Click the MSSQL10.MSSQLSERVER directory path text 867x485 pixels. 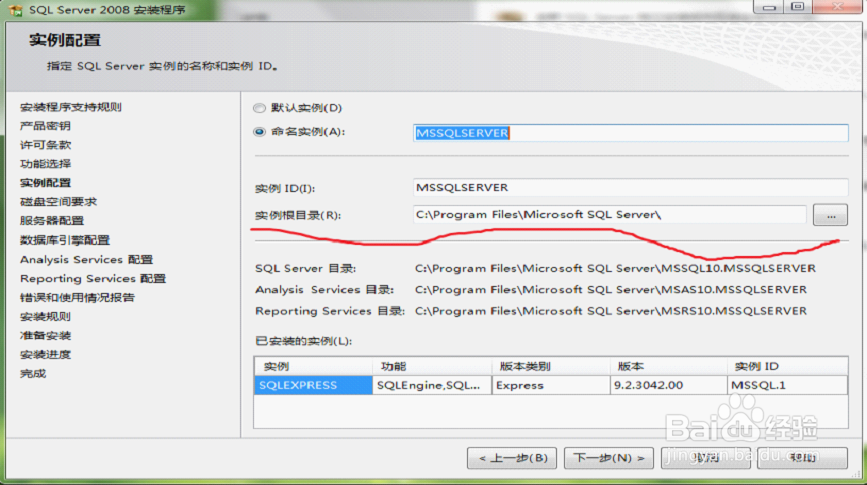click(615, 268)
